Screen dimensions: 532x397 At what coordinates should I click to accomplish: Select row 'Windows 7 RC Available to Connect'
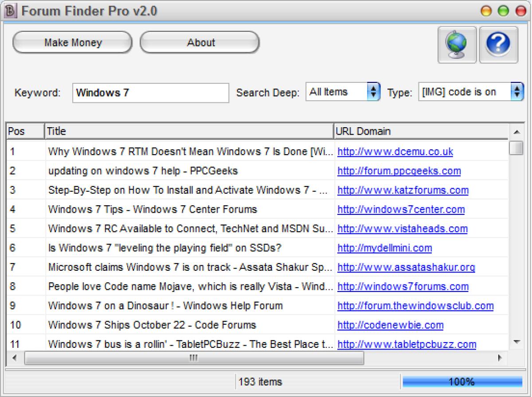click(x=258, y=229)
